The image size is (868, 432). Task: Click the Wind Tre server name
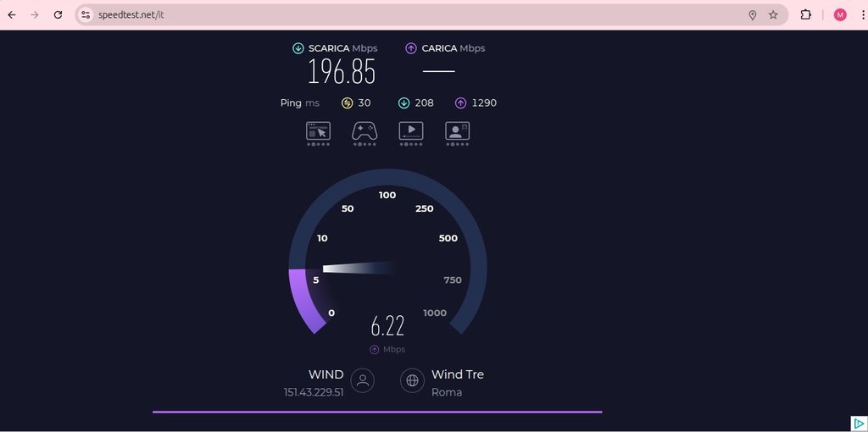(x=458, y=374)
